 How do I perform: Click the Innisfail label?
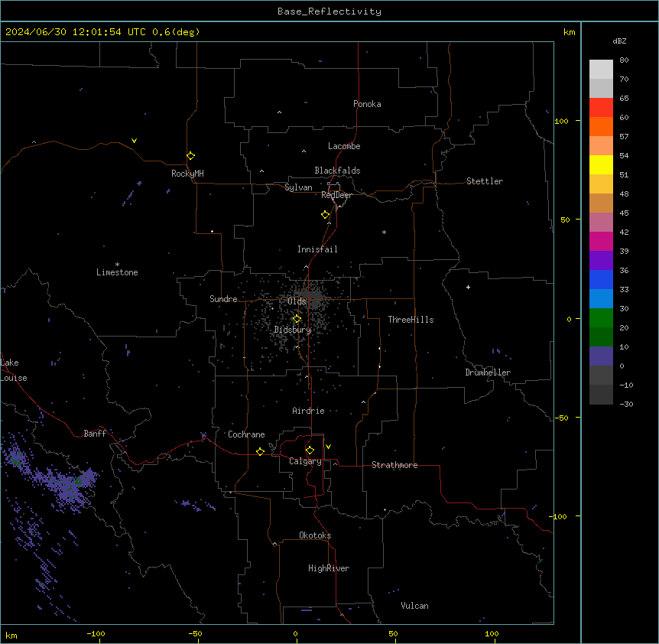click(x=317, y=249)
